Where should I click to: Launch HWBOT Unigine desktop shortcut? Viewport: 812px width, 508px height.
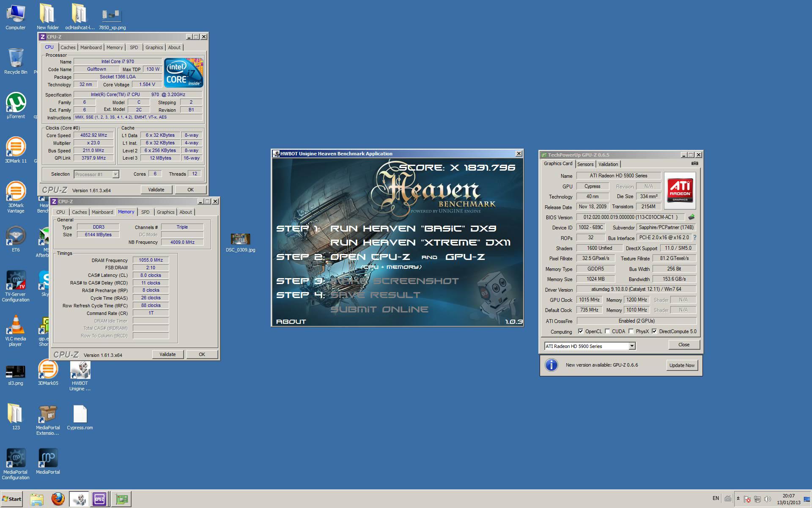click(80, 375)
